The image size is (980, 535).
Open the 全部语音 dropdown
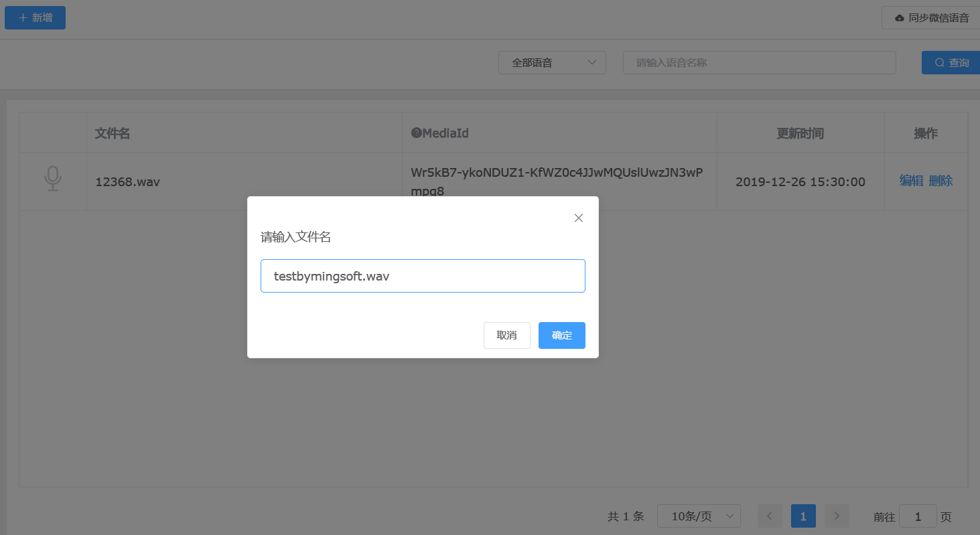[x=552, y=62]
